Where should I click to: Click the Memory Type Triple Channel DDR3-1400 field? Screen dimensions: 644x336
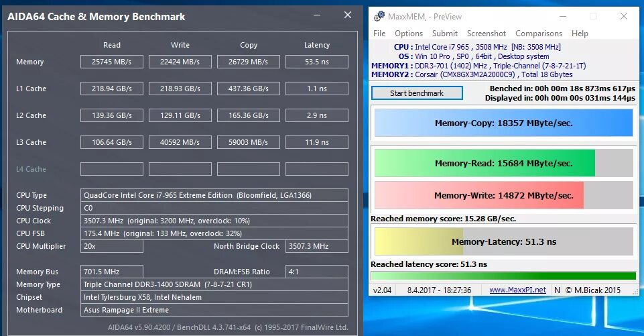[214, 284]
